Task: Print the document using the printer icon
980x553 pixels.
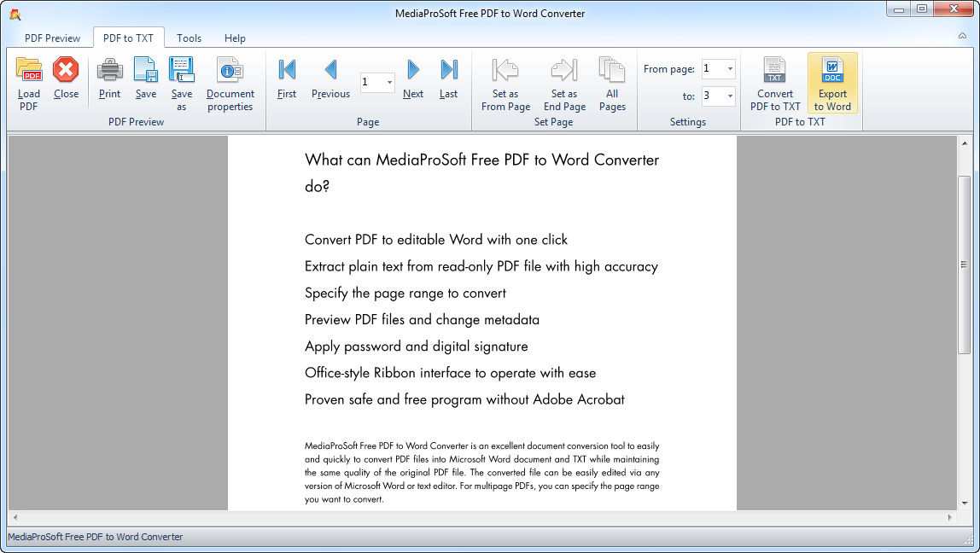Action: (x=109, y=79)
